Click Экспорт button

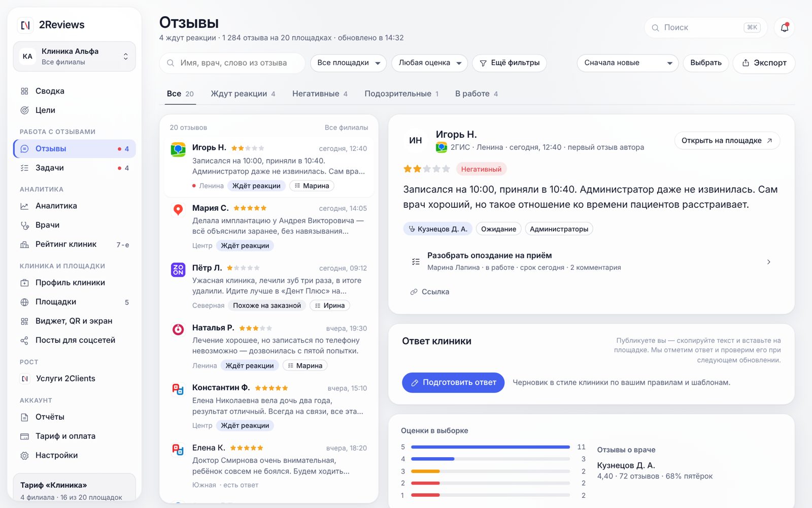[764, 63]
